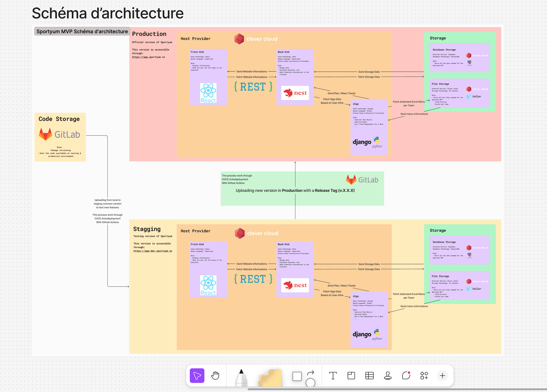Select the Move cursor tool
Screen dimensions: 547x392
[197, 375]
